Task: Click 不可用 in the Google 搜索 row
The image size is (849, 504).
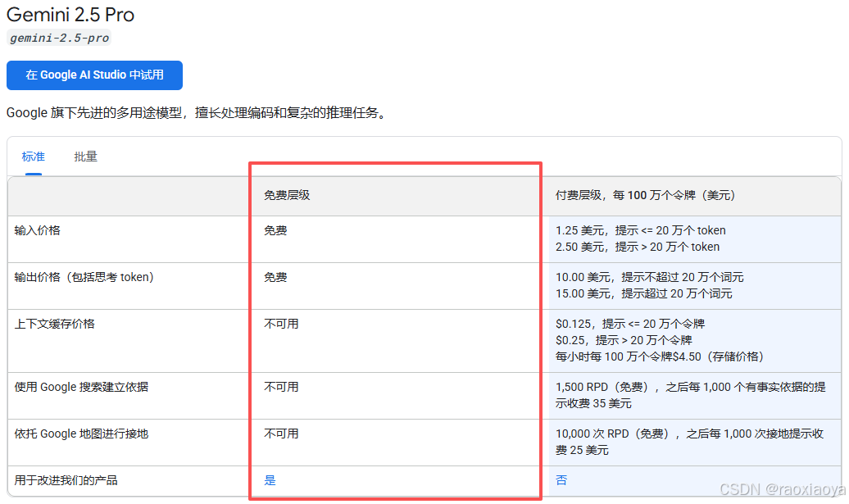Action: pos(281,387)
